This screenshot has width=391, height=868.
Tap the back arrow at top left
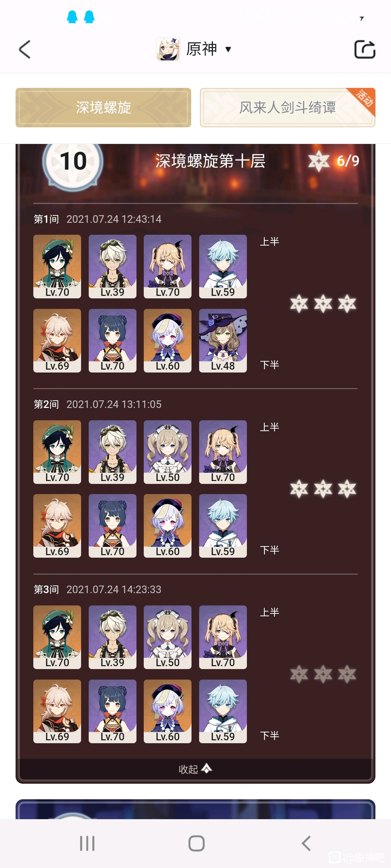pyautogui.click(x=25, y=49)
